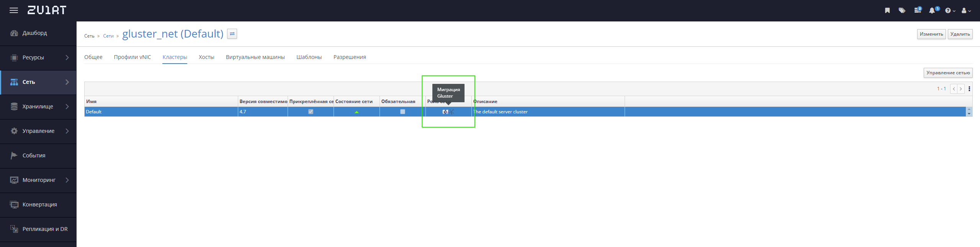This screenshot has width=980, height=247.
Task: Open the Конвертация menu item
Action: click(38, 205)
